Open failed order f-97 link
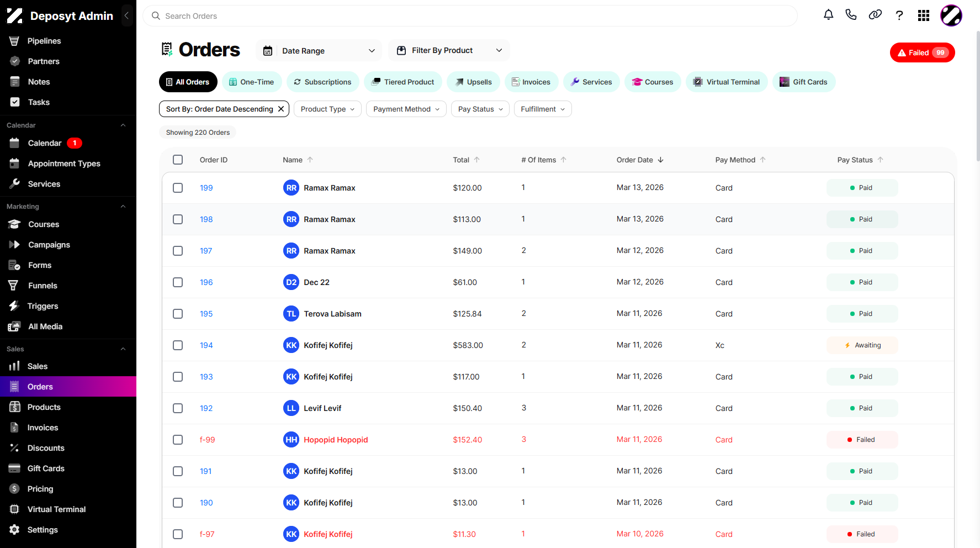This screenshot has width=980, height=548. [207, 534]
